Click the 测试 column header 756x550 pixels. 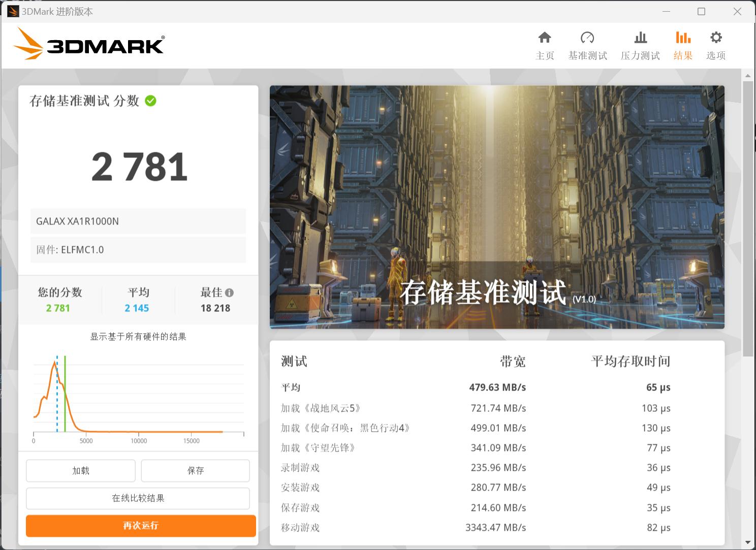pos(294,362)
